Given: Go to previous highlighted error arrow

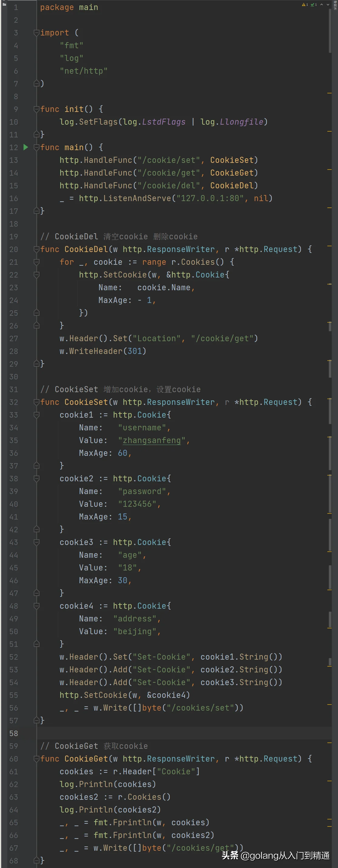Looking at the screenshot, I should 322,5.
